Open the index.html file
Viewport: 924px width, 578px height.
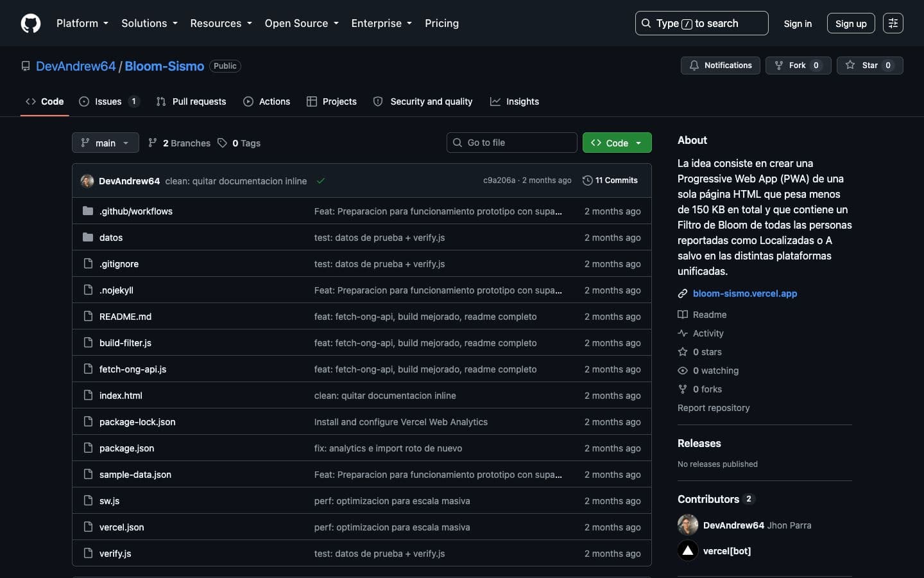click(x=121, y=396)
